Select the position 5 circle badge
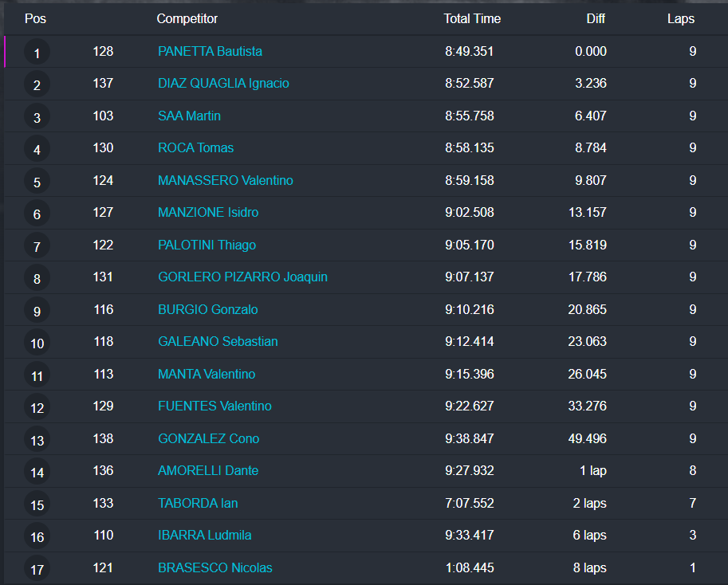The height and width of the screenshot is (585, 728). click(x=37, y=183)
